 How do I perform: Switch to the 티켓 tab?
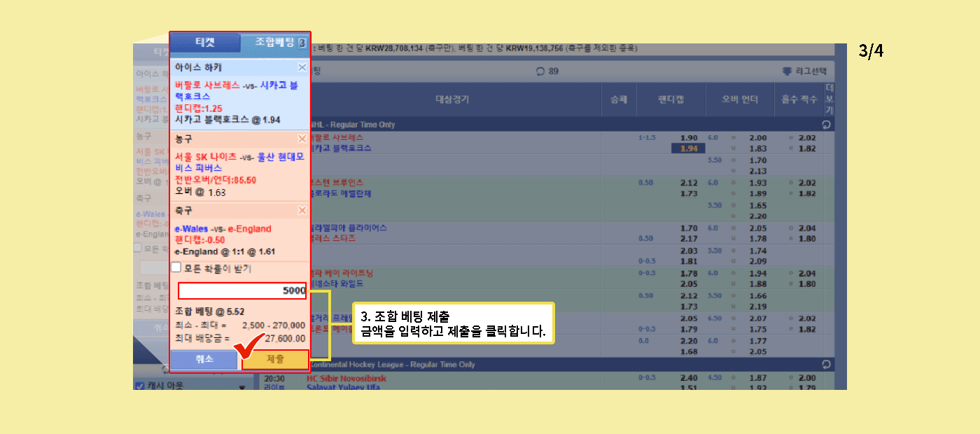(x=205, y=43)
